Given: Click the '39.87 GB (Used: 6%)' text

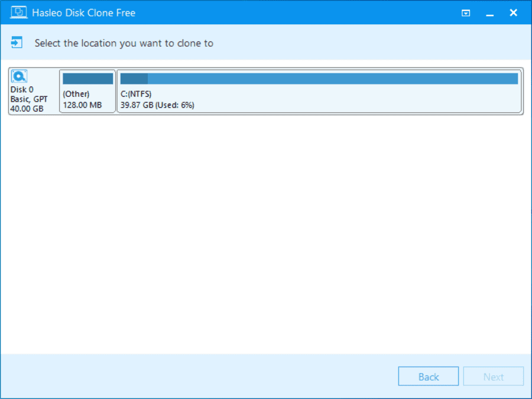Looking at the screenshot, I should 157,105.
